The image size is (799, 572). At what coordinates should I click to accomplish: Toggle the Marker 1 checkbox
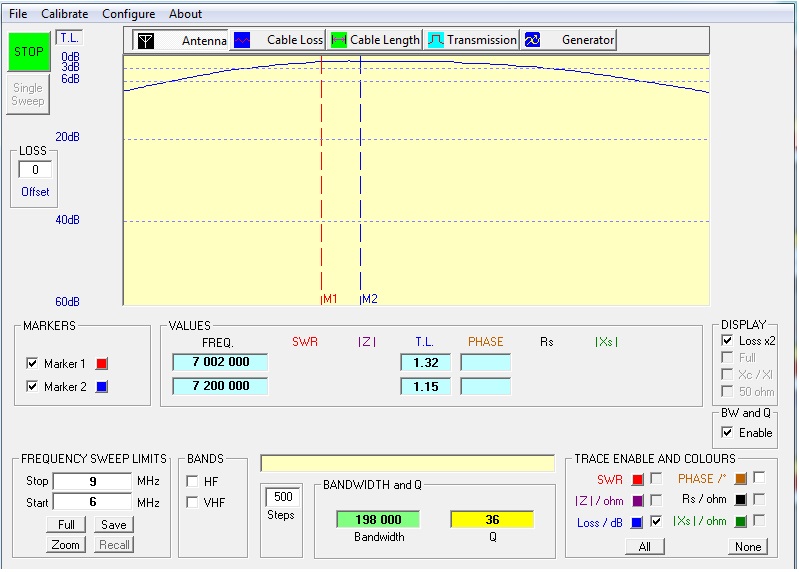(x=33, y=364)
